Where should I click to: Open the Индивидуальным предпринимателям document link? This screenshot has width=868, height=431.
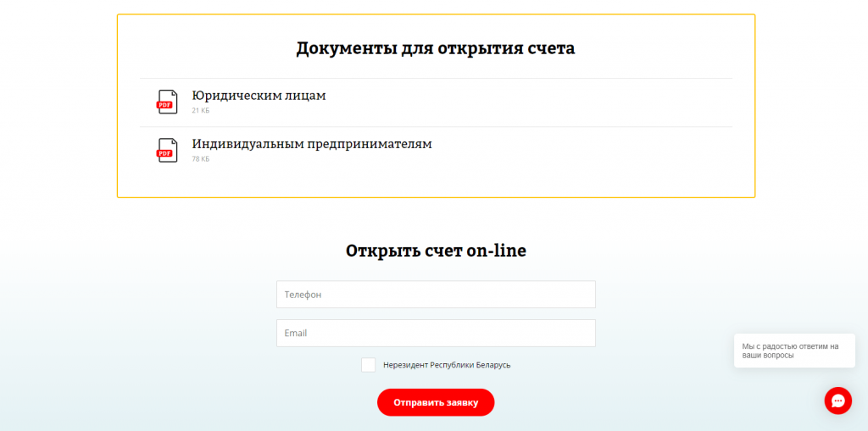312,144
